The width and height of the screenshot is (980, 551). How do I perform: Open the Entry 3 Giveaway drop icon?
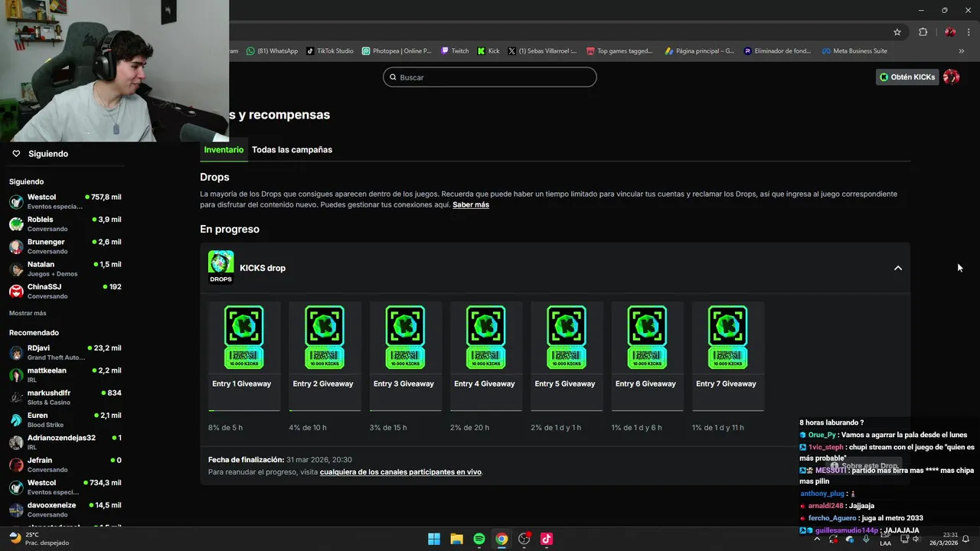click(405, 337)
